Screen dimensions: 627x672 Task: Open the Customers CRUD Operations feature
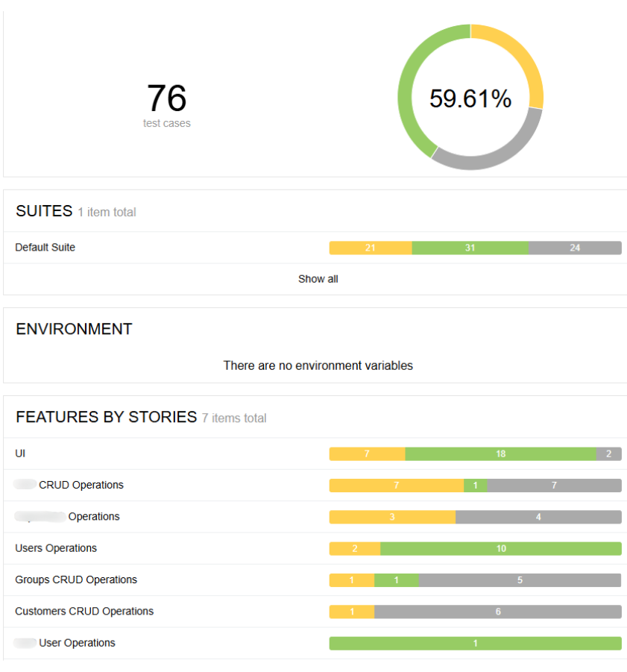point(84,611)
